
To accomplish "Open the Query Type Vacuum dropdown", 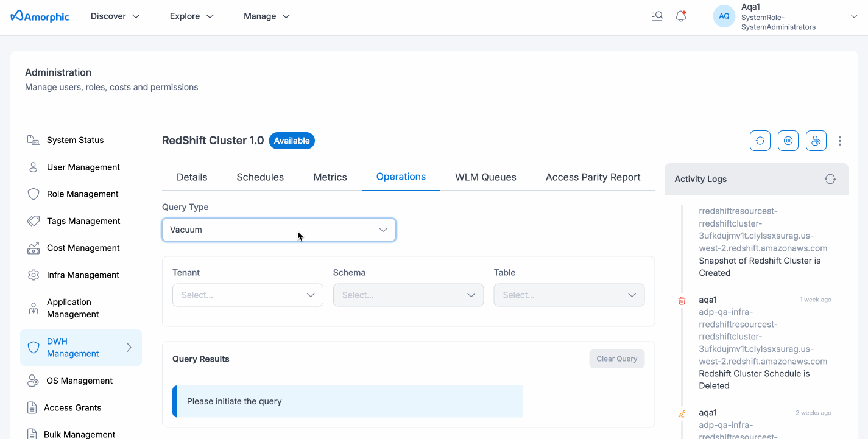I will point(279,230).
